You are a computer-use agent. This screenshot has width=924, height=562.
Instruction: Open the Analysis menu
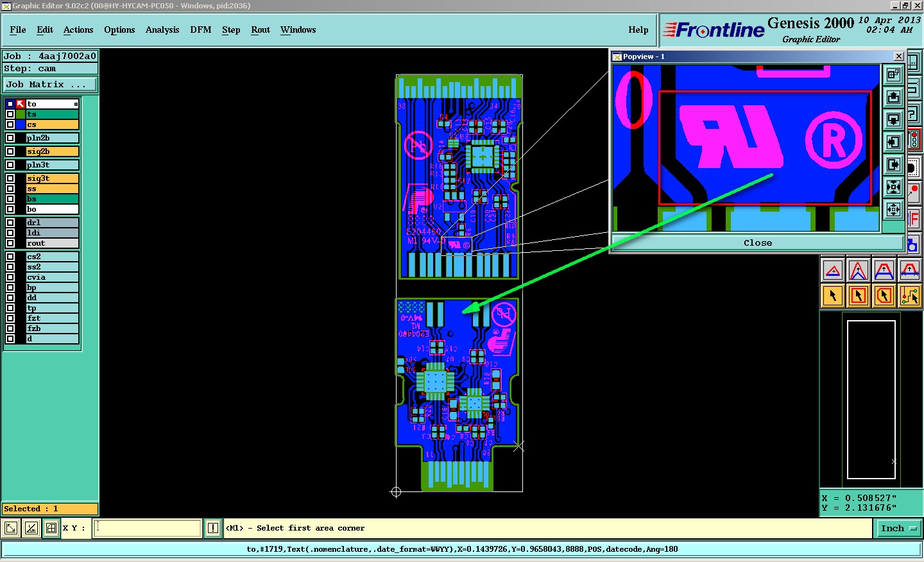coord(162,30)
